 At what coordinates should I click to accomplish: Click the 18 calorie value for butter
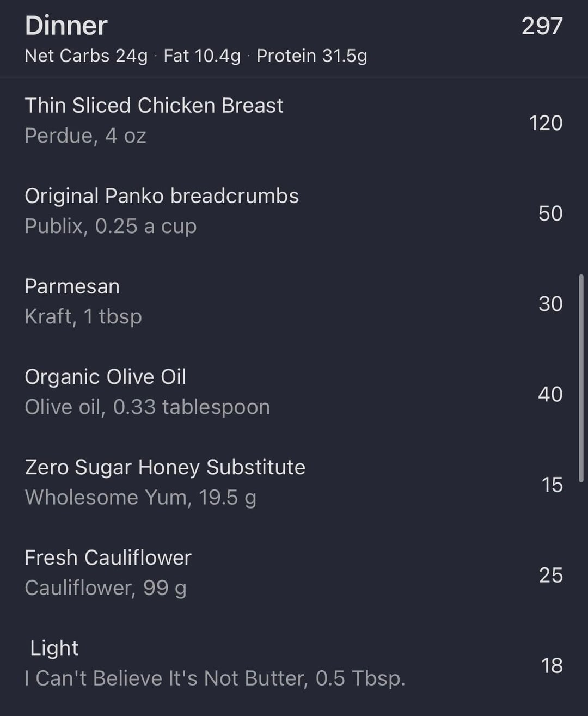point(552,665)
